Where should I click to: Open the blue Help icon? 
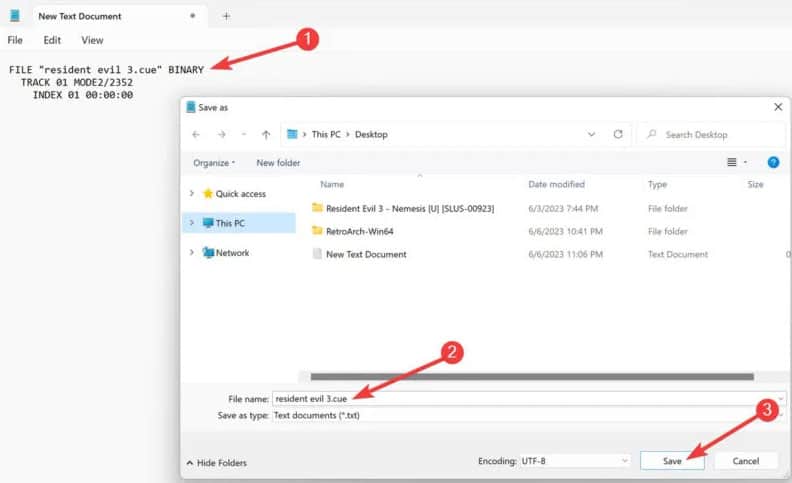coord(773,162)
